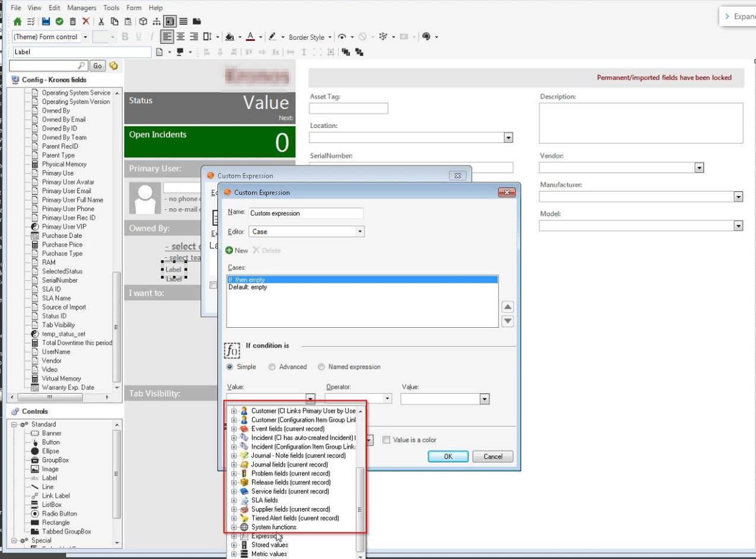
Task: Enable the Value is a color checkbox
Action: 386,439
